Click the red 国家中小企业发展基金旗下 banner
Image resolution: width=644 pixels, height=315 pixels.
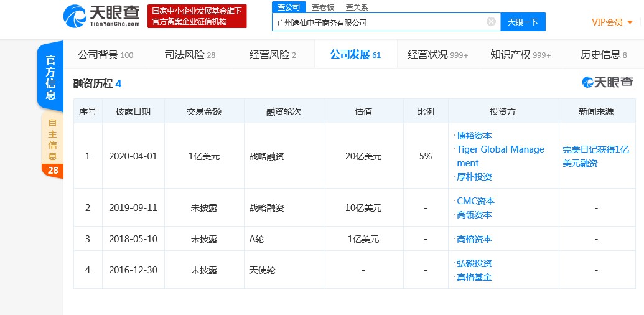tap(197, 16)
